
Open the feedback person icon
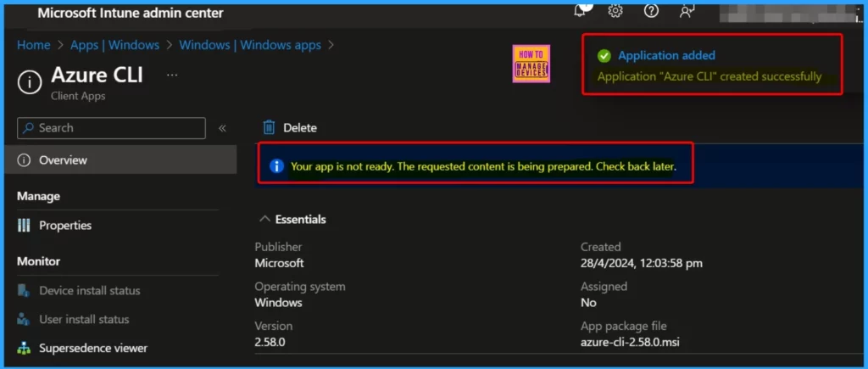click(687, 11)
